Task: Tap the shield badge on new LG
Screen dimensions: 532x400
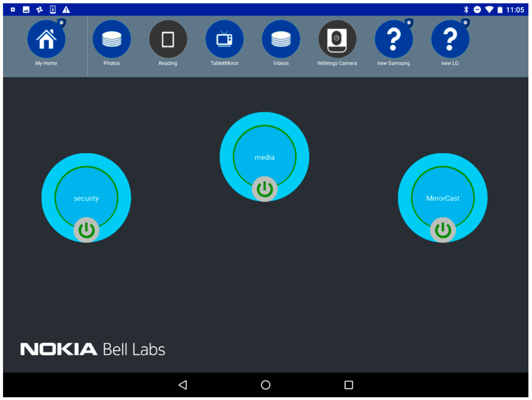Action: (x=465, y=23)
